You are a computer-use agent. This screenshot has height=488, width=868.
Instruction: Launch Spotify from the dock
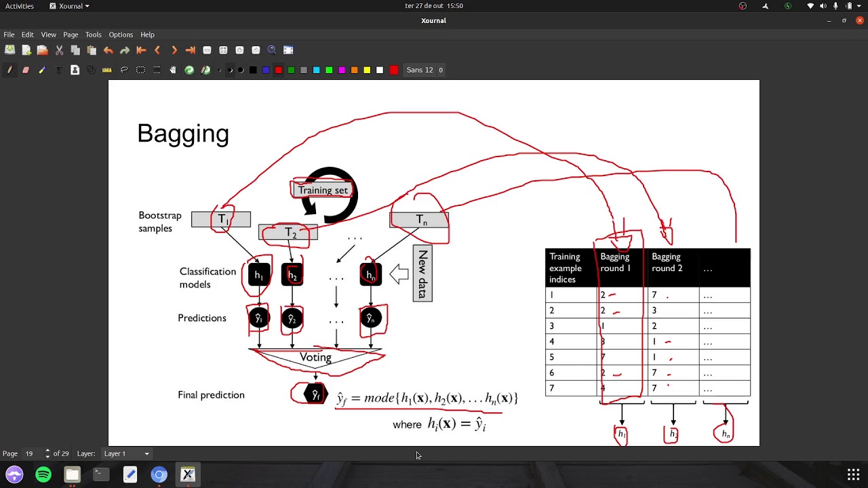point(43,474)
